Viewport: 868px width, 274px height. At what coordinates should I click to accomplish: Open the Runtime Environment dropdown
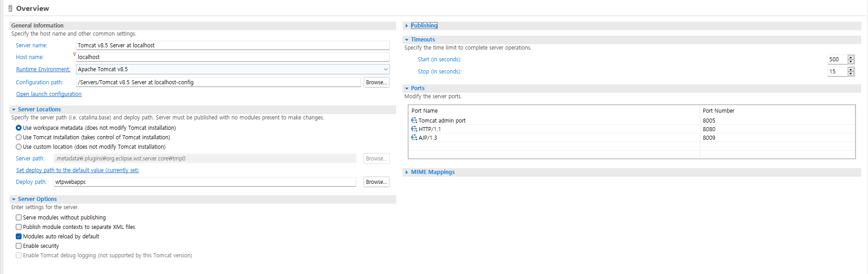[x=385, y=69]
